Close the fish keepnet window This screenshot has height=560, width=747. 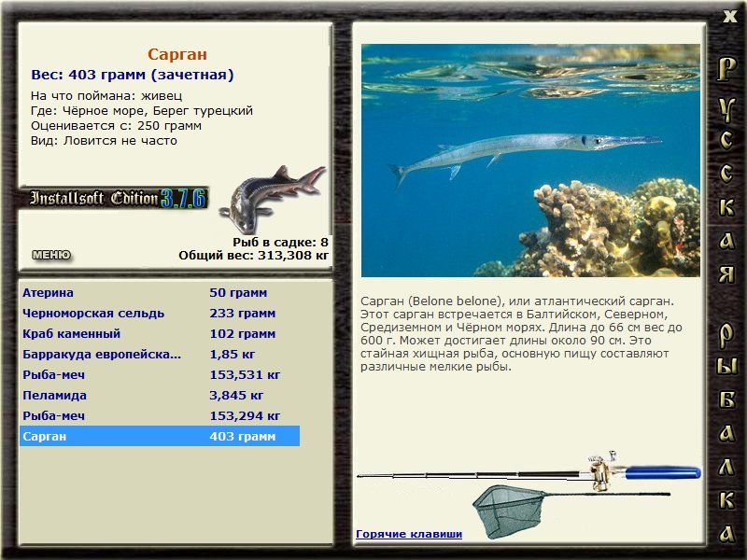(729, 16)
